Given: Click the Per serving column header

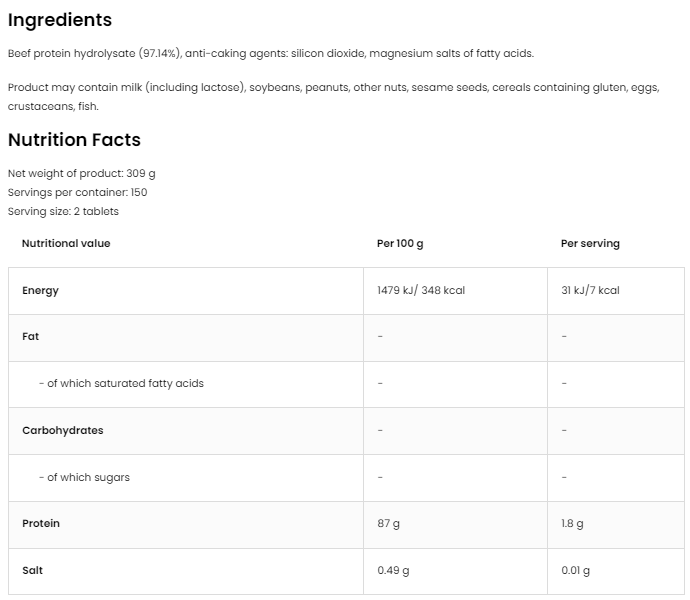Looking at the screenshot, I should [x=590, y=243].
